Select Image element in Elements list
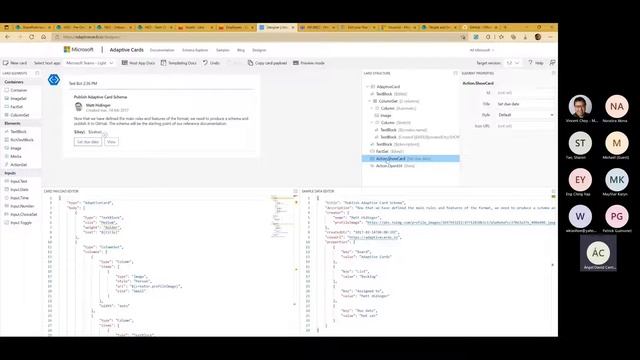 coord(16,148)
